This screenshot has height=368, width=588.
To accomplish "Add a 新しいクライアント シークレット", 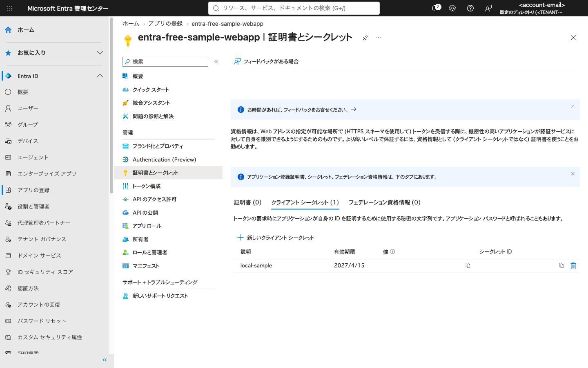I will (x=276, y=238).
